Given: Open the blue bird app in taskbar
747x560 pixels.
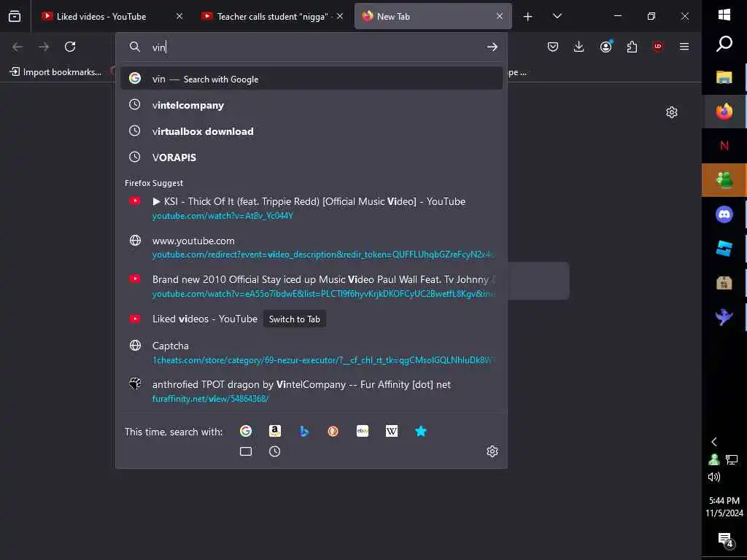Looking at the screenshot, I should 724,316.
